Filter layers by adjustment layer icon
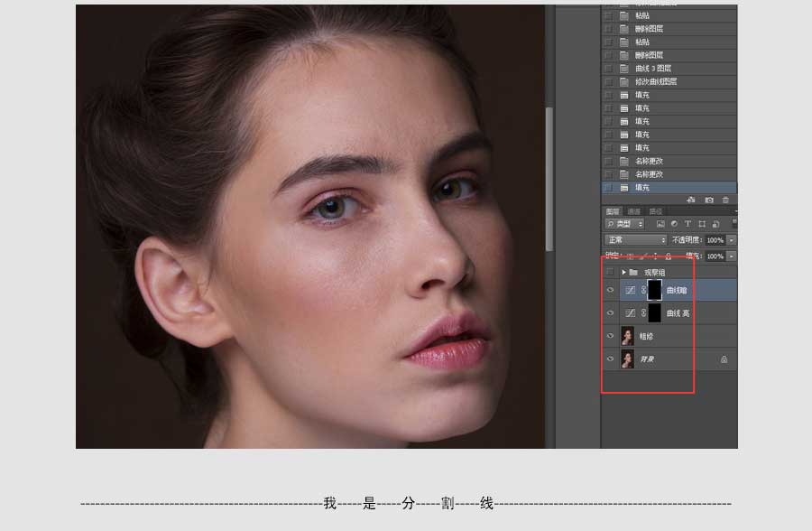 (674, 224)
